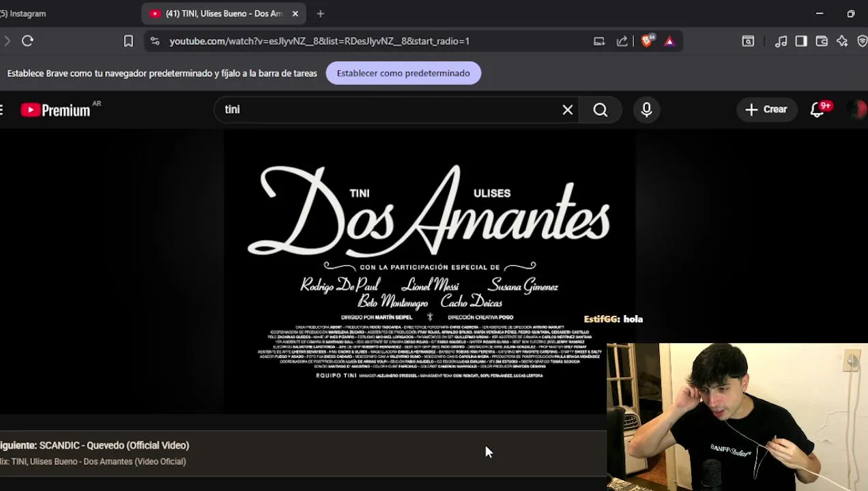Screen dimensions: 868x491
Task: Open the tab search icon in toolbar
Action: pyautogui.click(x=748, y=41)
